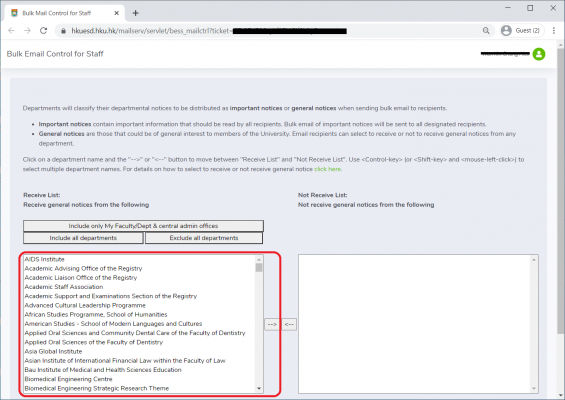Click Receive List scrollbar down arrow
Viewport: 565px width, 400px height.
(x=259, y=388)
